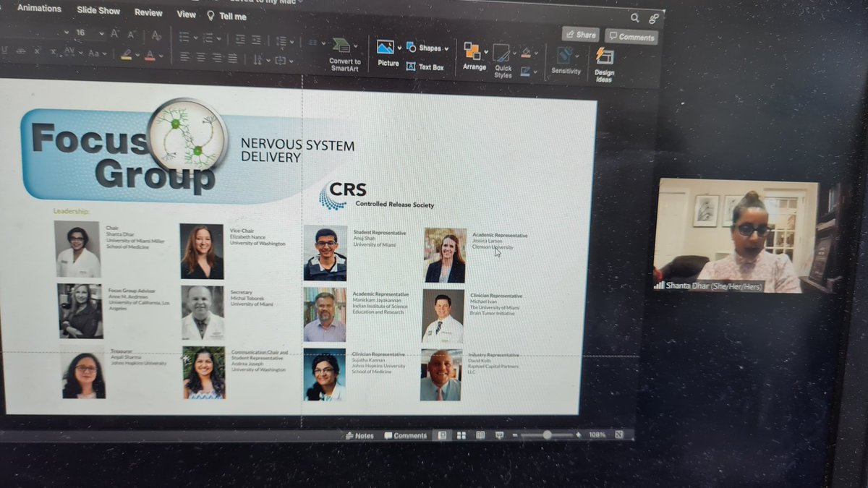Click the align text vertically icon

point(282,61)
